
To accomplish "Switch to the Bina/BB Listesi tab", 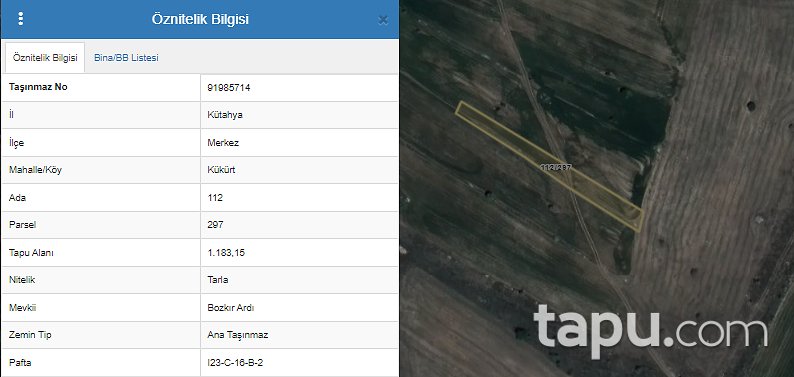I will coord(126,58).
